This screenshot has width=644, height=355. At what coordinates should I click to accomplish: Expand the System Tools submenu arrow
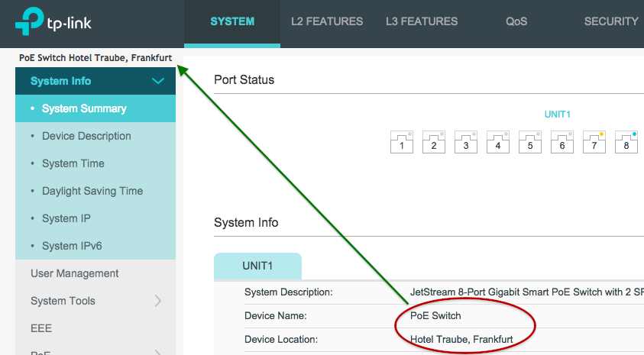(x=158, y=301)
